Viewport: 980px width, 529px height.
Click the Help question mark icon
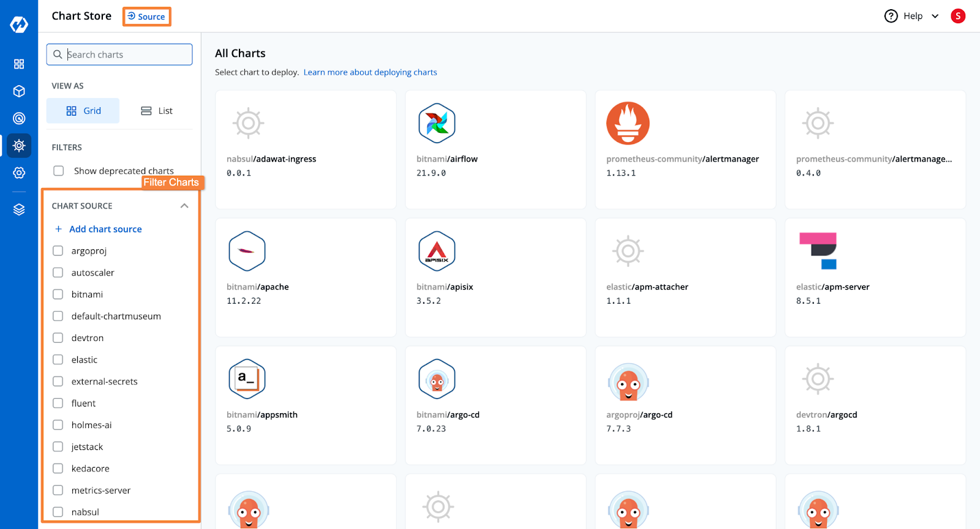coord(891,16)
